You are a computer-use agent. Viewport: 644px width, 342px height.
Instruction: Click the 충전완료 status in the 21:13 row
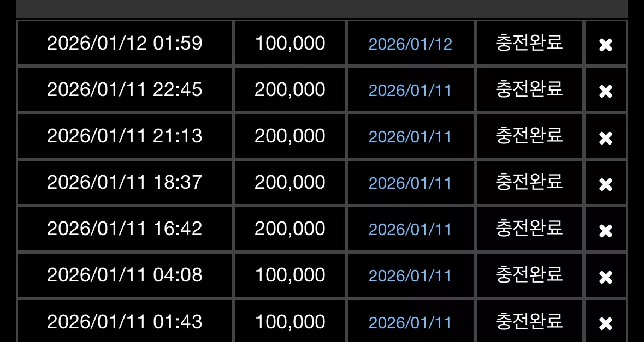(x=529, y=135)
